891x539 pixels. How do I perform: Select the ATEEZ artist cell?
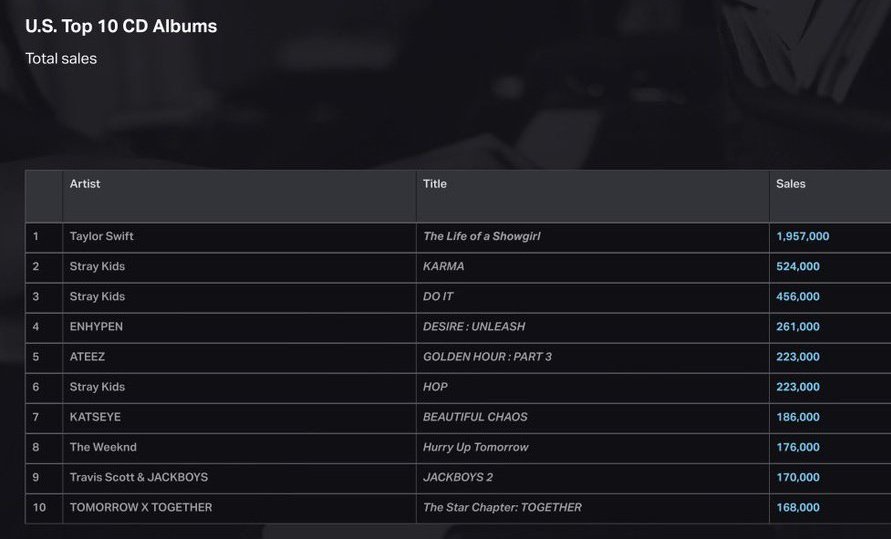point(87,357)
